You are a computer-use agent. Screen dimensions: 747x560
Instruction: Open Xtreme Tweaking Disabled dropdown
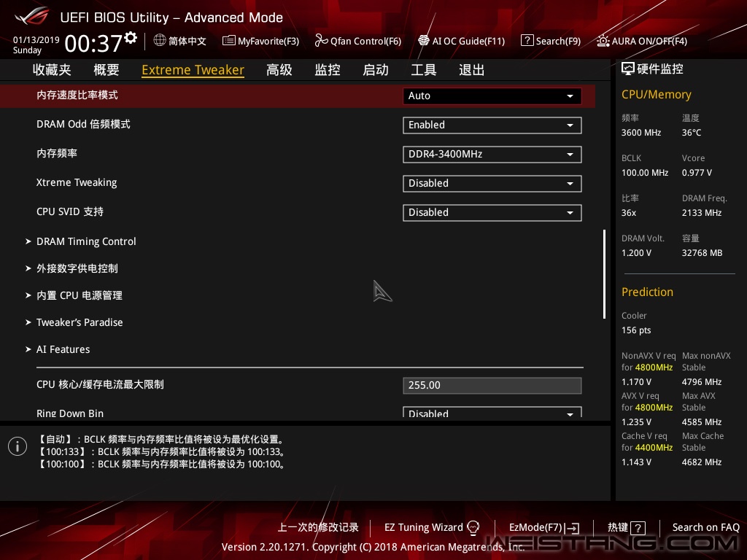492,183
